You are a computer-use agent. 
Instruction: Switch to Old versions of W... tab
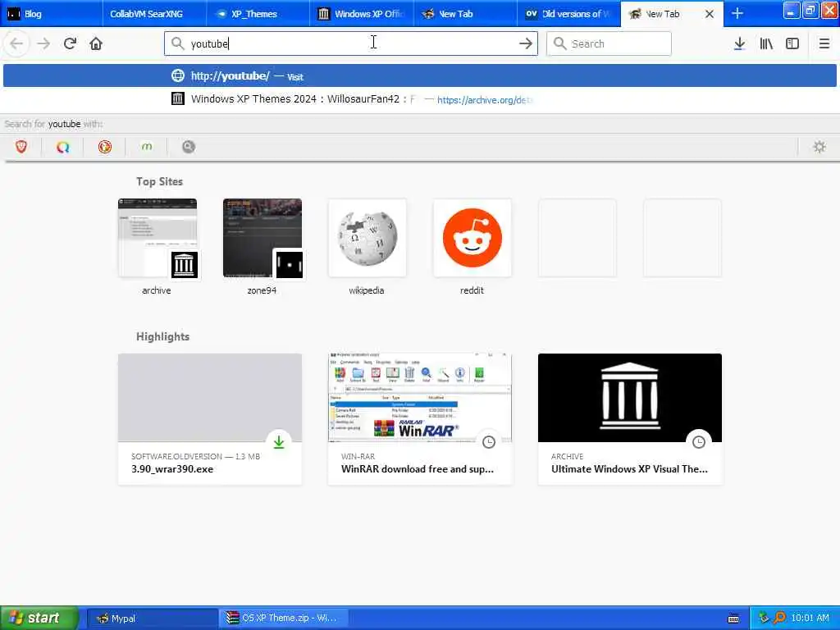(x=568, y=14)
